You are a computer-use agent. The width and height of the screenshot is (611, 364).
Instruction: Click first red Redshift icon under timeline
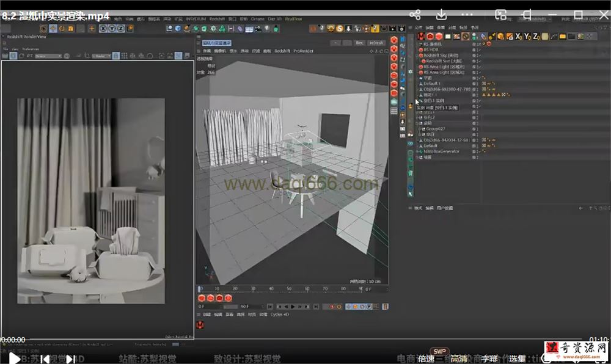point(202,298)
